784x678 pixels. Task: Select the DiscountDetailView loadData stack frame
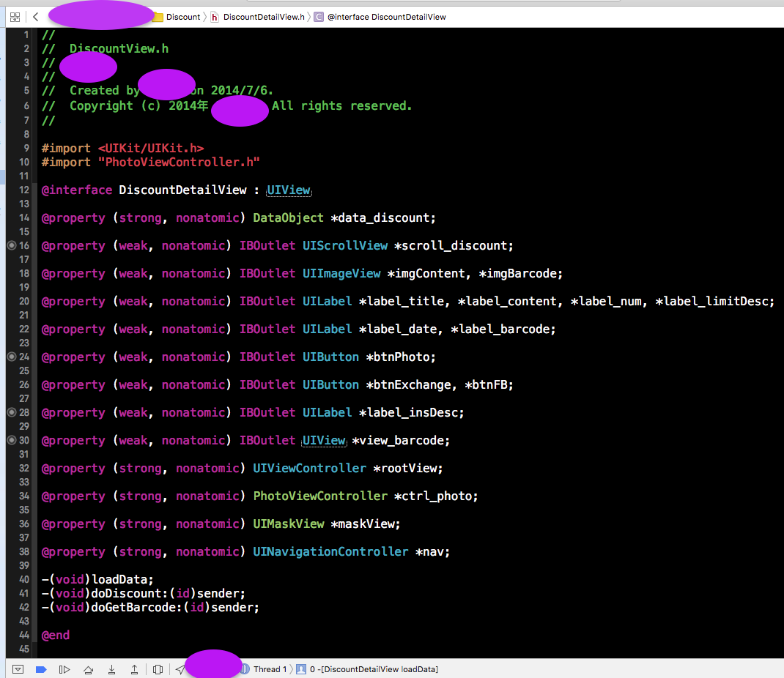[374, 669]
